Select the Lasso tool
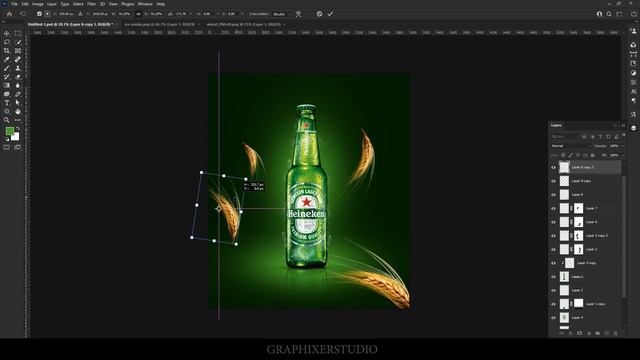The height and width of the screenshot is (360, 640). 7,42
